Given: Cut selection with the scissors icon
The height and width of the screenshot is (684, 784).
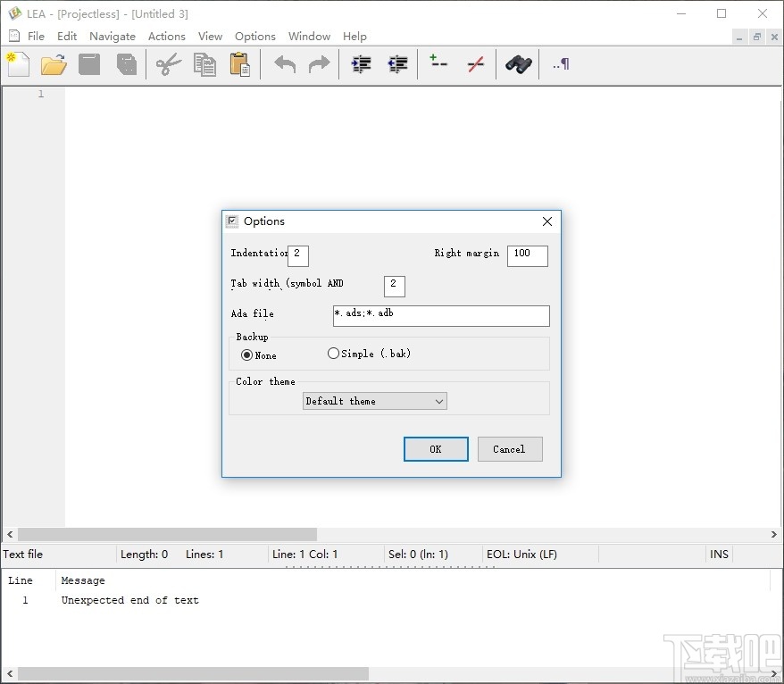Looking at the screenshot, I should click(x=169, y=64).
